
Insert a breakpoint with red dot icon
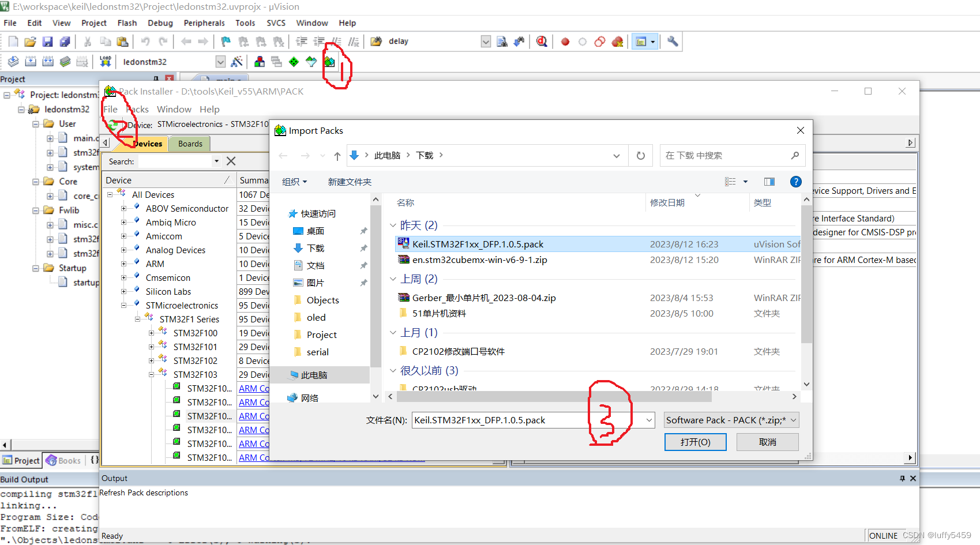click(565, 42)
